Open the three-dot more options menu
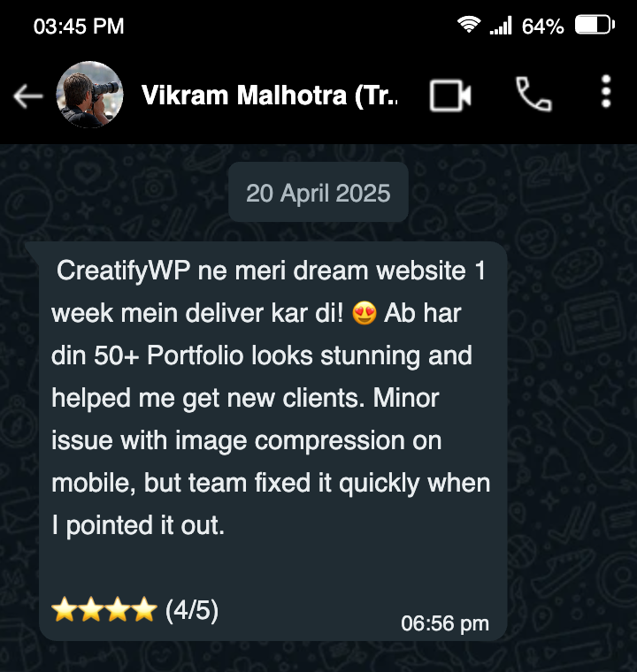The image size is (637, 672). click(606, 92)
